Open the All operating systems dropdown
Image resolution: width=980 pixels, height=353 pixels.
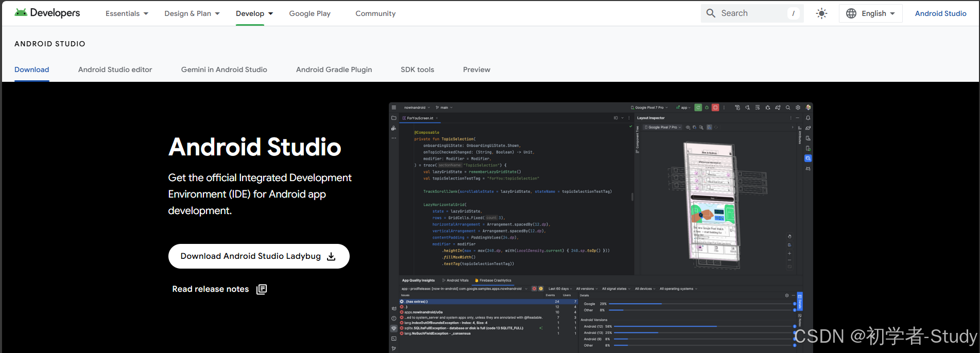(678, 289)
